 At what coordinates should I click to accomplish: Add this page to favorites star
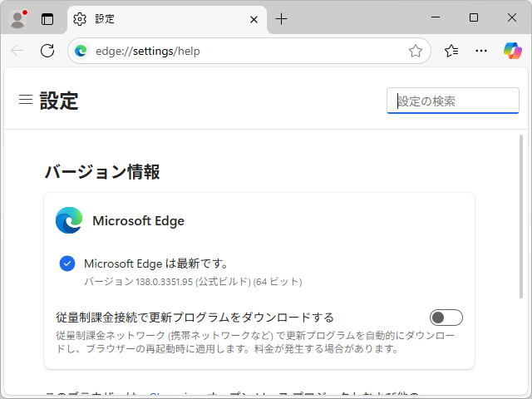tap(416, 51)
